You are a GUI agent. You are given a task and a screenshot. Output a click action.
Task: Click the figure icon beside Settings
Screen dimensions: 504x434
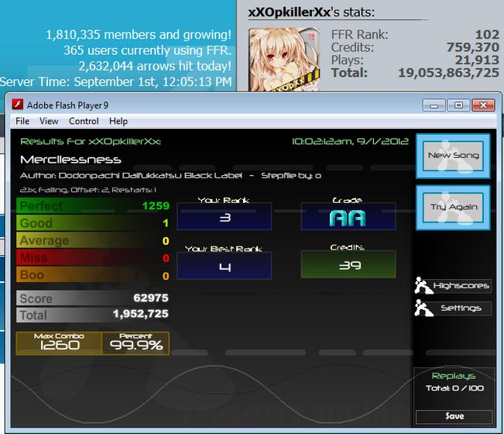[423, 308]
